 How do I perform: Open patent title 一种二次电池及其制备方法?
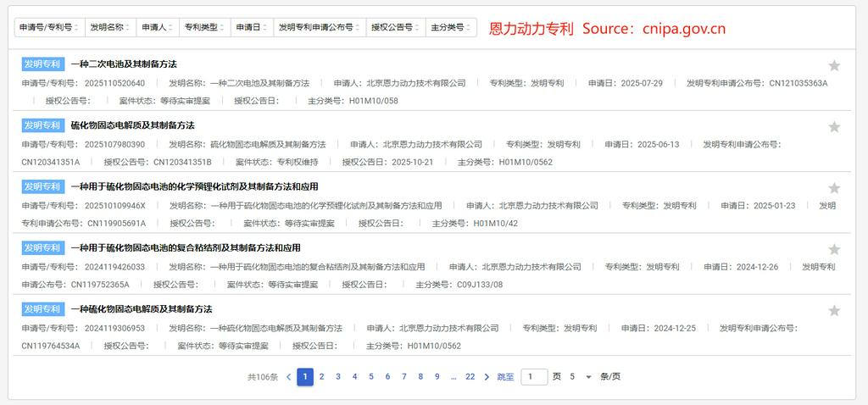pyautogui.click(x=124, y=64)
